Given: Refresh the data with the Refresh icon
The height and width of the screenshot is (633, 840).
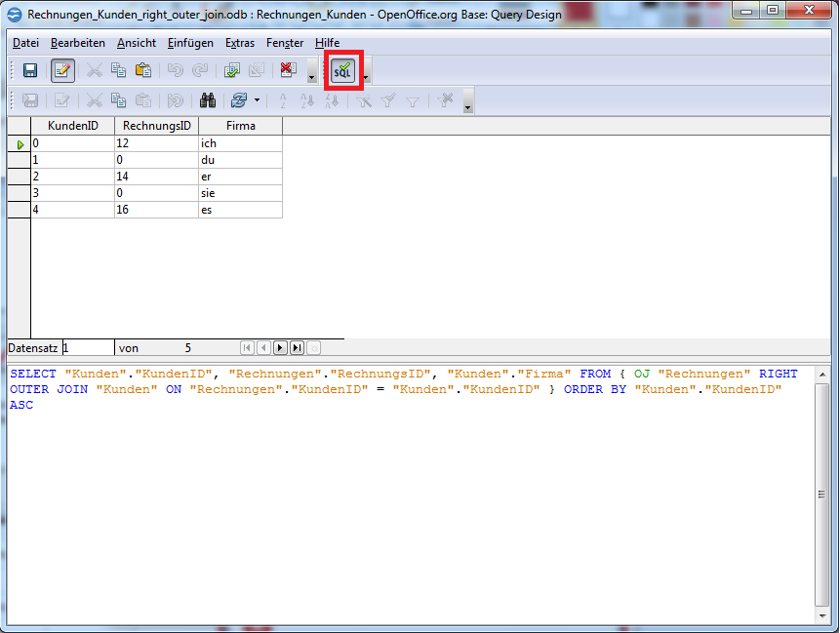Looking at the screenshot, I should [x=239, y=100].
